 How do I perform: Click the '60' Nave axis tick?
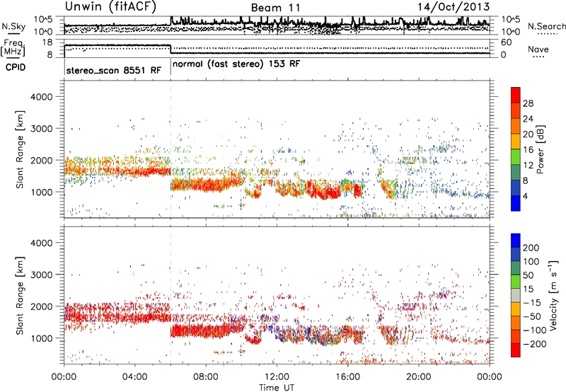point(506,42)
